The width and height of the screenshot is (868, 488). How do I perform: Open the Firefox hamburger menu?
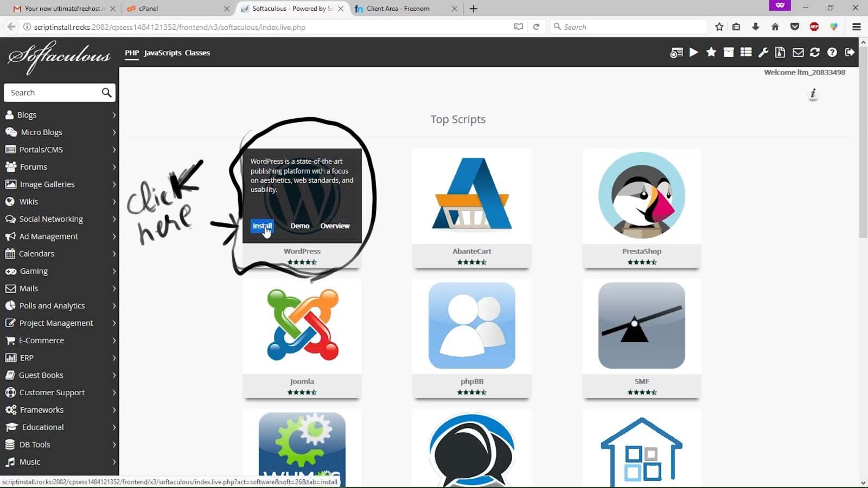pyautogui.click(x=857, y=27)
